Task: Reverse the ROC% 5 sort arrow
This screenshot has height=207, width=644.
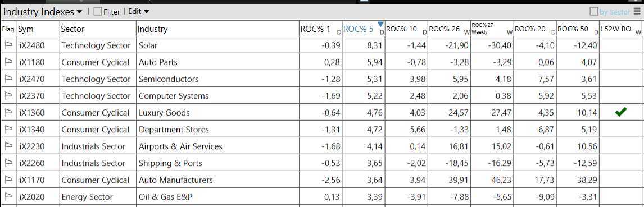Action: (x=380, y=24)
